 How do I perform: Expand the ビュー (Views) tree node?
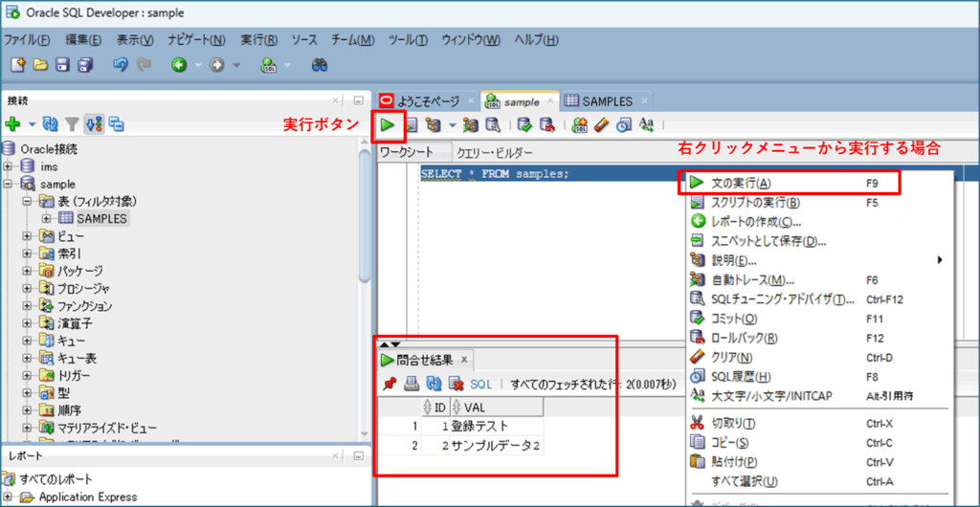(x=28, y=236)
